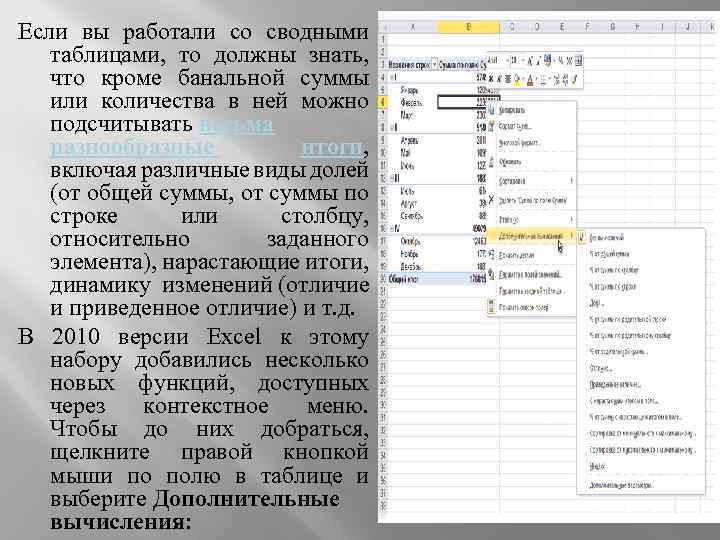Open the 'Названия строк' filter dropdown
The image size is (720, 540).
[432, 64]
